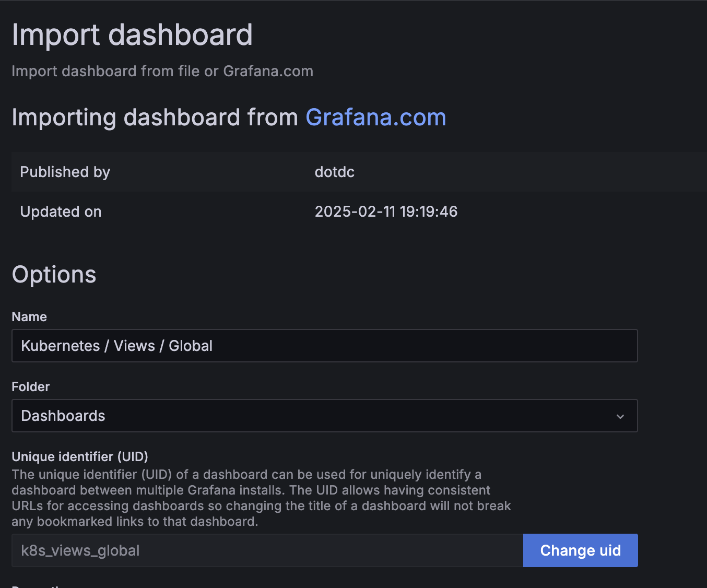Viewport: 707px width, 588px height.
Task: Select the 'dotdc' publisher text
Action: point(335,172)
